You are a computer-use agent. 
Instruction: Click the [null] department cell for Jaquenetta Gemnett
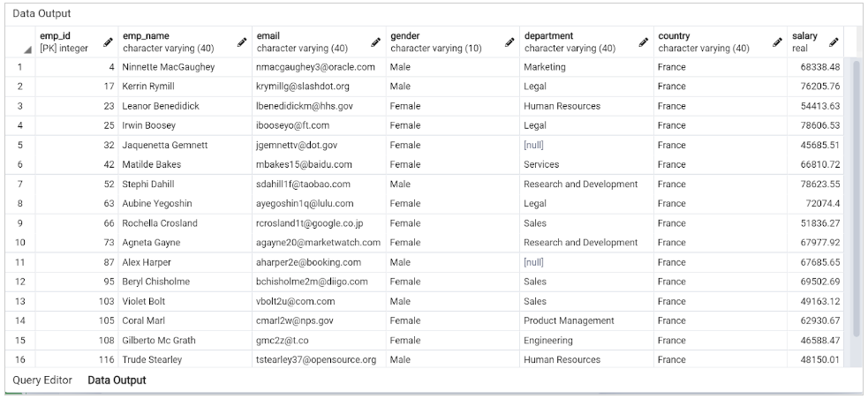click(x=587, y=145)
